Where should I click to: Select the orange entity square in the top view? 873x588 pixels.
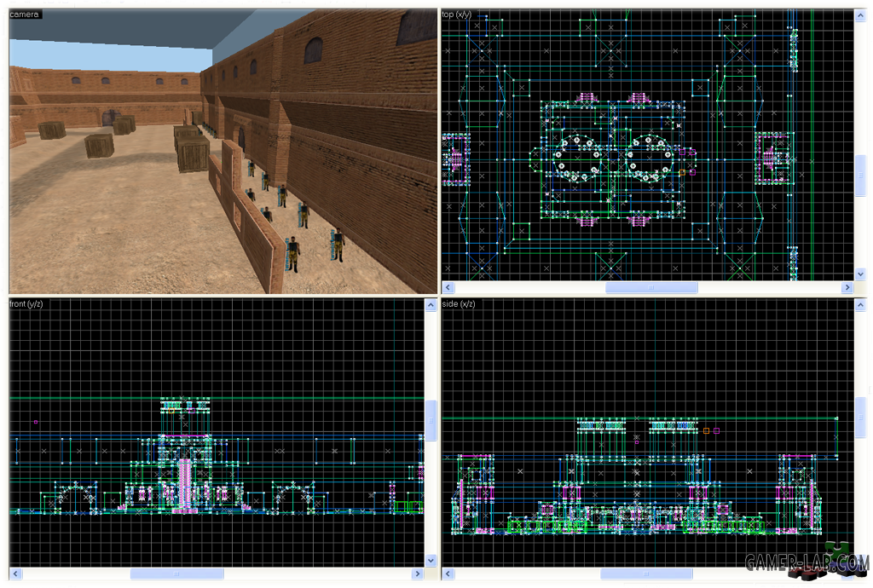(x=682, y=172)
